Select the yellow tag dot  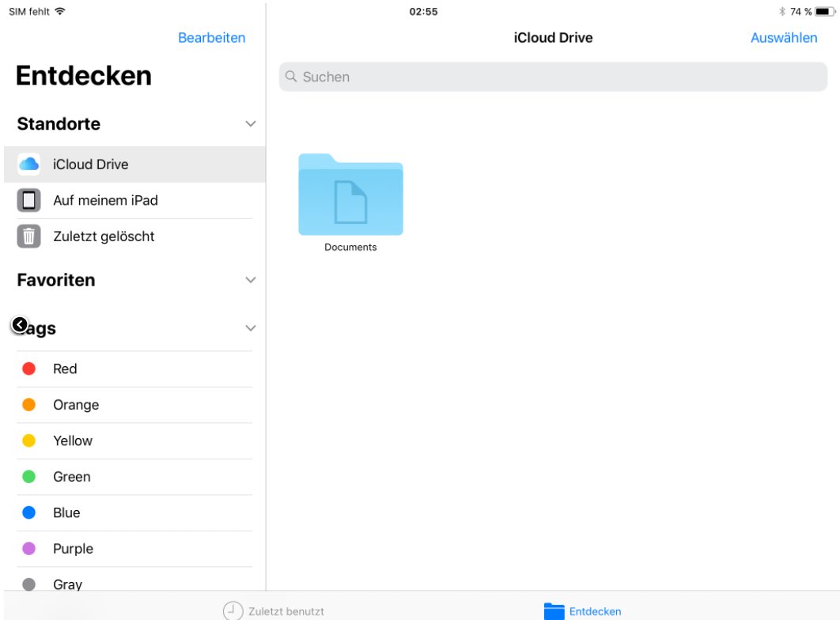point(29,440)
